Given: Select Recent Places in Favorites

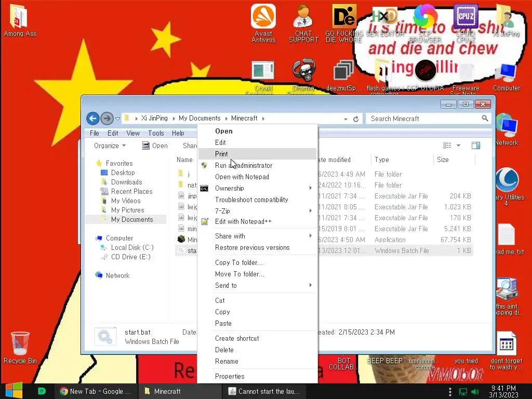Looking at the screenshot, I should 131,191.
